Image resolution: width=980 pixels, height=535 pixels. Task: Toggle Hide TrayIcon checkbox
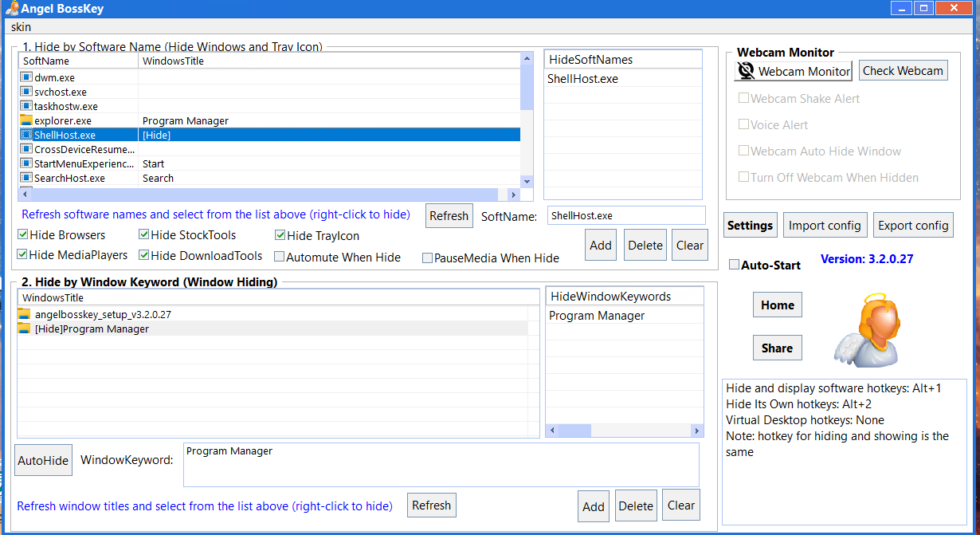tap(280, 235)
